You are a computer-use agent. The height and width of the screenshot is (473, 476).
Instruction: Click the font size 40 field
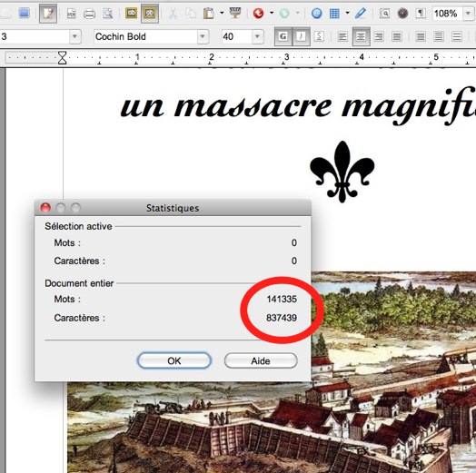pyautogui.click(x=236, y=36)
